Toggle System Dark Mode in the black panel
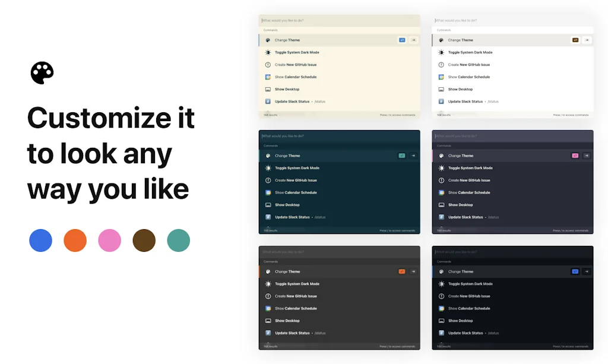 point(470,284)
